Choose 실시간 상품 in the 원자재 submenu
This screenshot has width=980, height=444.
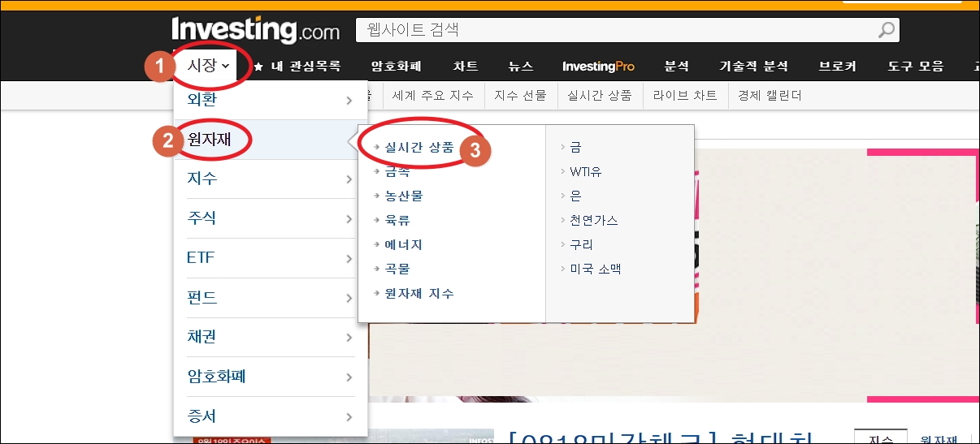[419, 148]
